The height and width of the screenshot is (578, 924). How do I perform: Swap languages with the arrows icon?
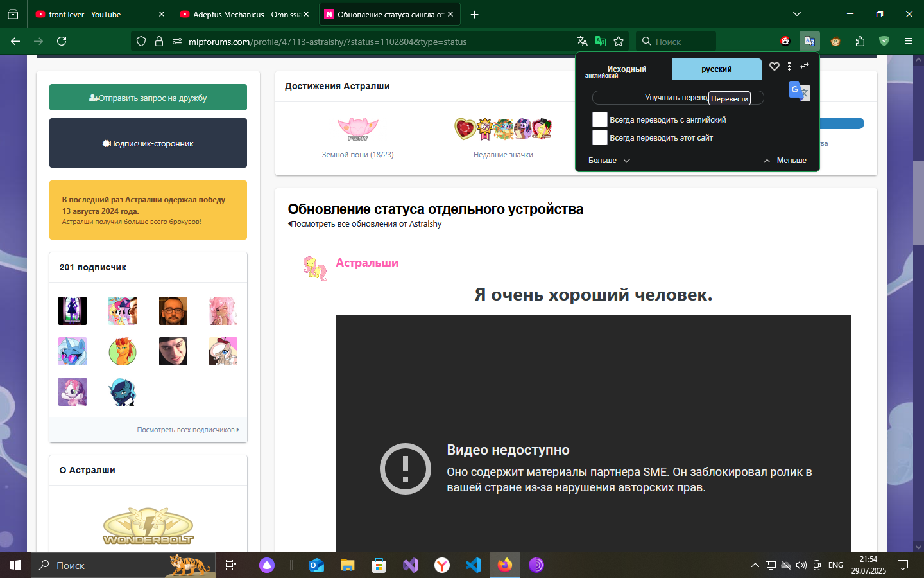(x=805, y=66)
